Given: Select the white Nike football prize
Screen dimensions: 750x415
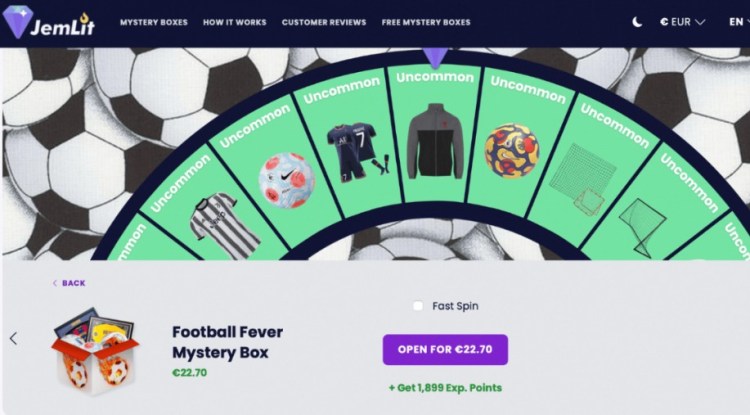Looking at the screenshot, I should 287,180.
